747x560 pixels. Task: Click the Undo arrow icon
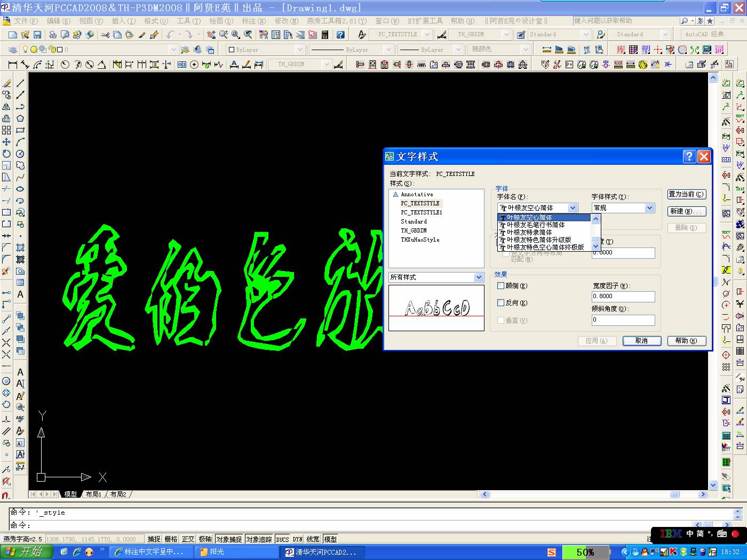(170, 35)
